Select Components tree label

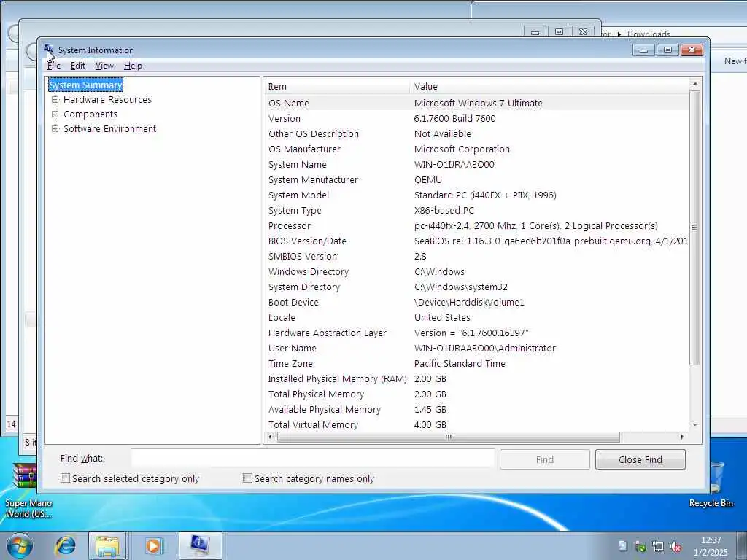click(90, 114)
